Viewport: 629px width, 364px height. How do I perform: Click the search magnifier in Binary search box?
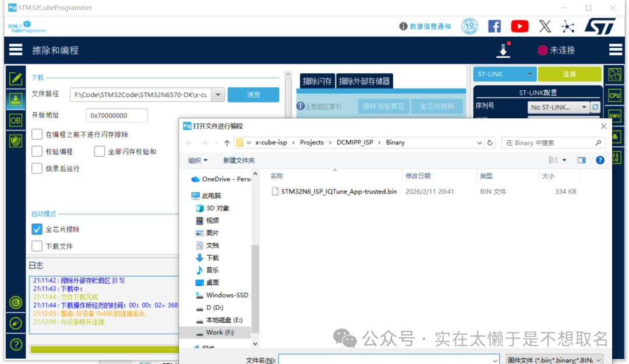598,143
